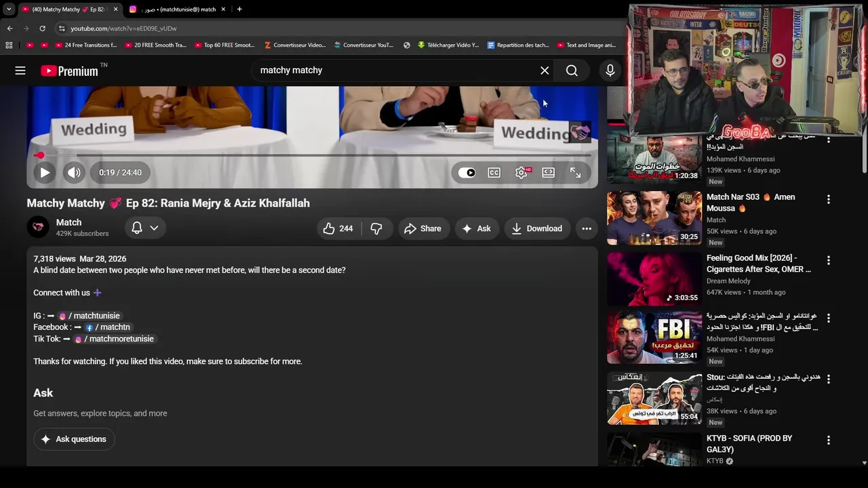Open the KTYB - SOFIA video title
This screenshot has height=488, width=868.
coord(749,444)
